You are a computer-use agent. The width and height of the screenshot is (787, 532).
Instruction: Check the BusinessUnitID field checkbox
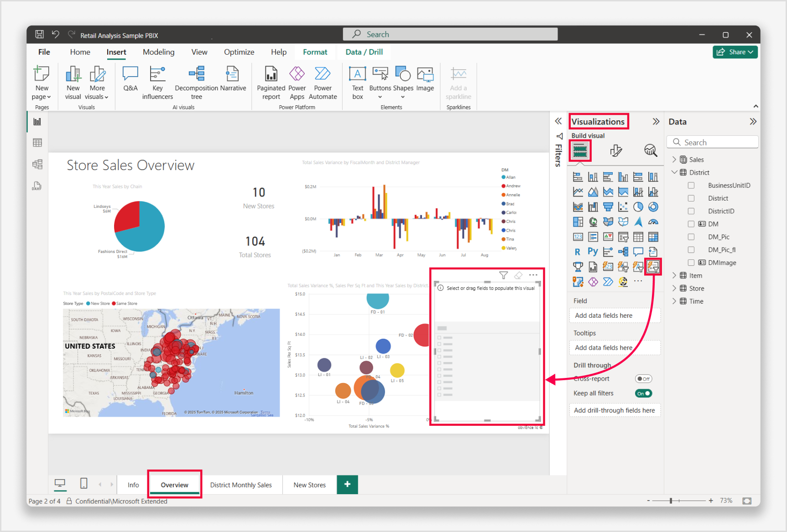click(x=691, y=186)
